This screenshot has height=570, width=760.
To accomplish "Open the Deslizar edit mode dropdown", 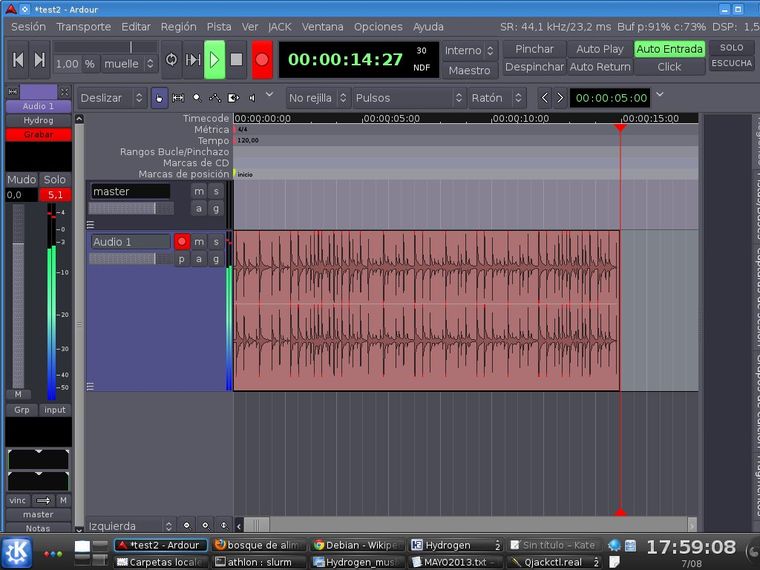I will pyautogui.click(x=111, y=98).
